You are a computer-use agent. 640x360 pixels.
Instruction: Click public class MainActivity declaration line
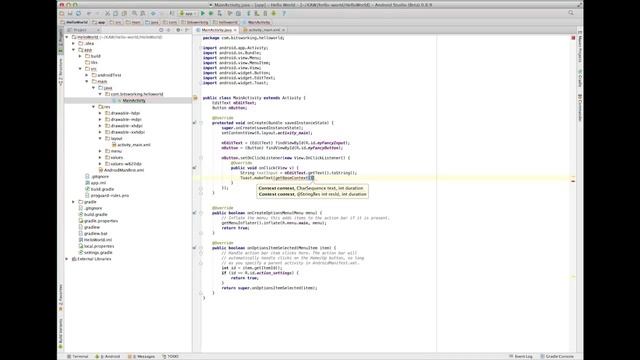pyautogui.click(x=254, y=98)
